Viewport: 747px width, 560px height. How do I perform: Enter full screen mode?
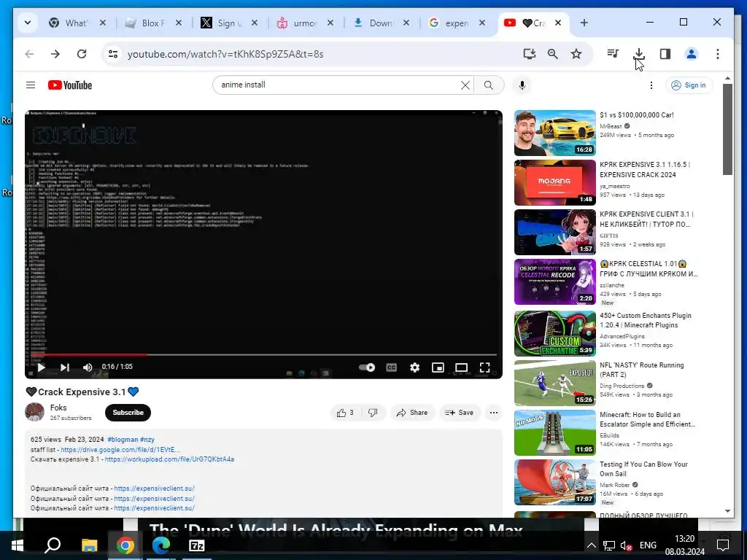[x=484, y=367]
